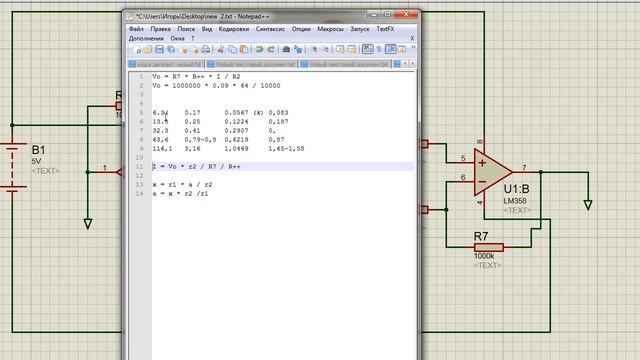Select battery B1 in the schematic
Image resolution: width=640 pixels, height=360 pixels.
13,166
